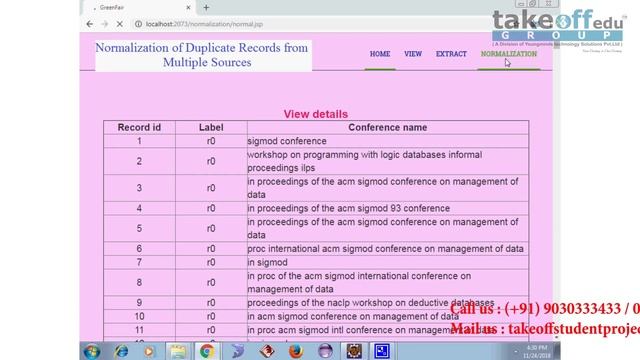This screenshot has height=360, width=640.
Task: Open the EXTRACT navigation link
Action: 451,54
